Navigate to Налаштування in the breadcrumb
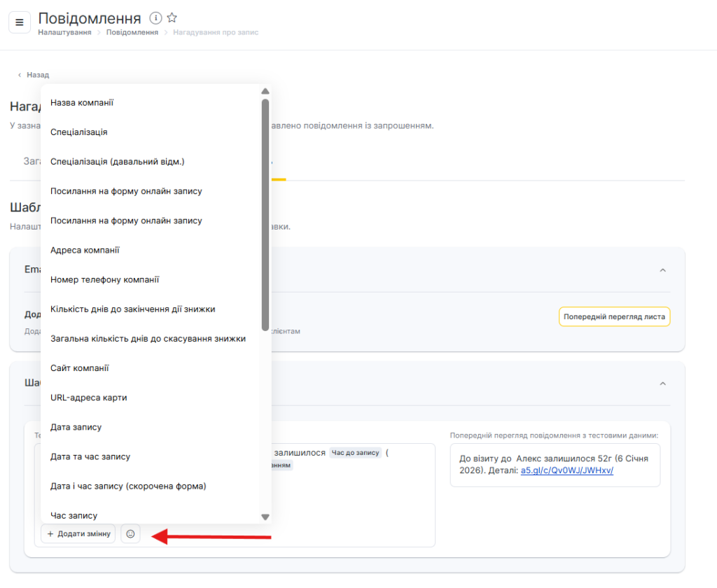Screen dimensions: 717x588 click(64, 33)
